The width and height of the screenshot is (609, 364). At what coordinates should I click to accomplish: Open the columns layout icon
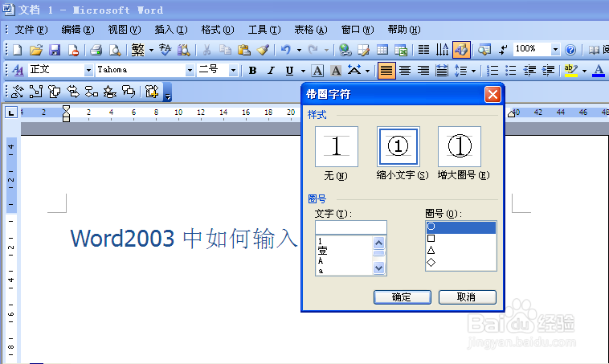pyautogui.click(x=423, y=50)
